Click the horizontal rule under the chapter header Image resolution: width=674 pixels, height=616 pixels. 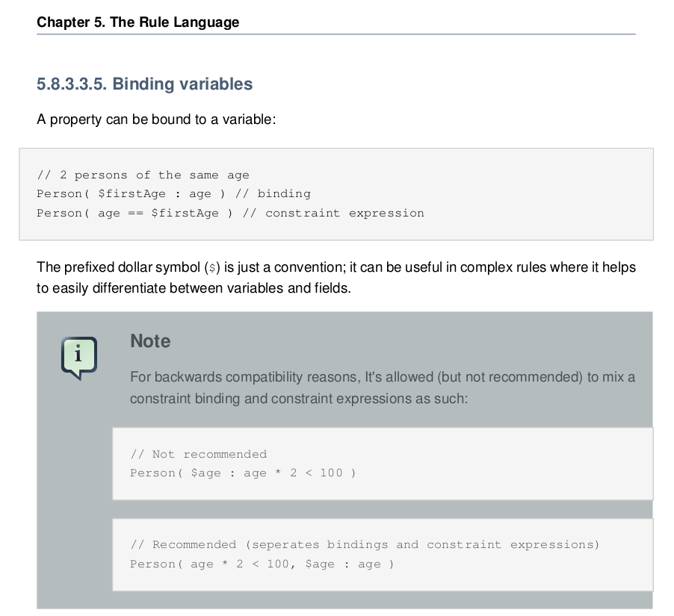(x=336, y=34)
